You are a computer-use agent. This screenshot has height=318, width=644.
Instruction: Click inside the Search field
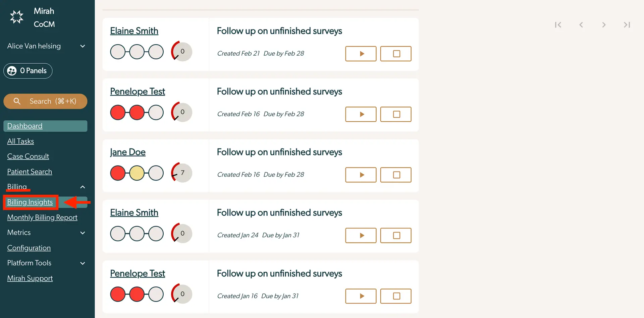45,101
